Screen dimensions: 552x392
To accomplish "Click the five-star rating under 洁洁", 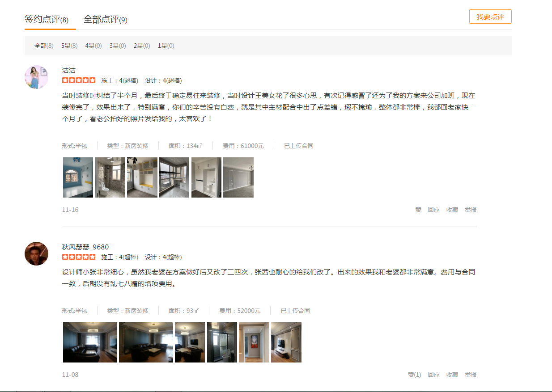I will click(79, 80).
